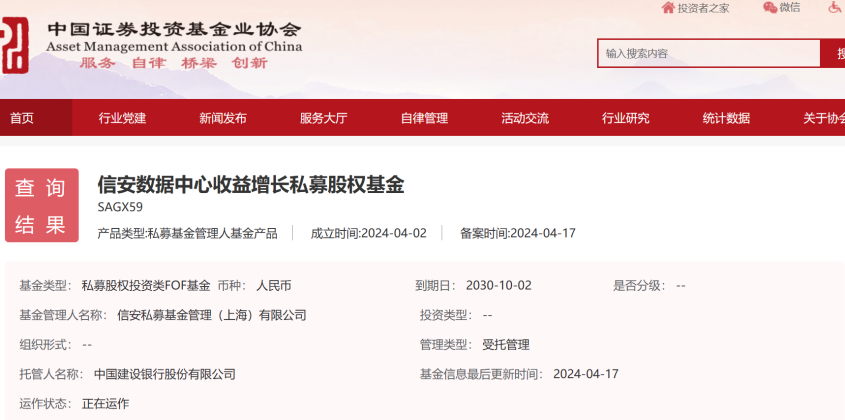Click the Asset Management Association logo seal
This screenshot has height=420, width=845.
tap(15, 45)
